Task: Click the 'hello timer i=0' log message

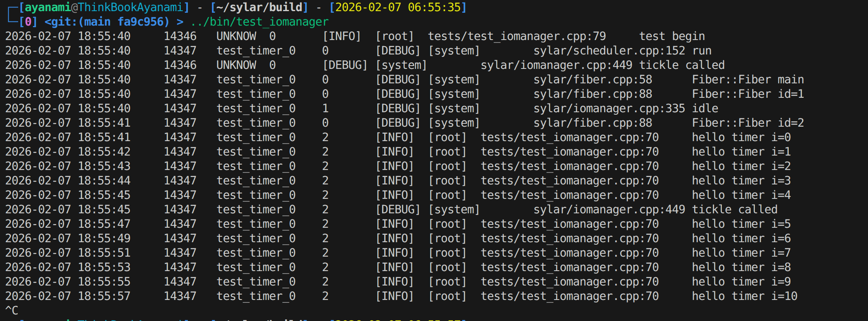Action: pos(741,137)
